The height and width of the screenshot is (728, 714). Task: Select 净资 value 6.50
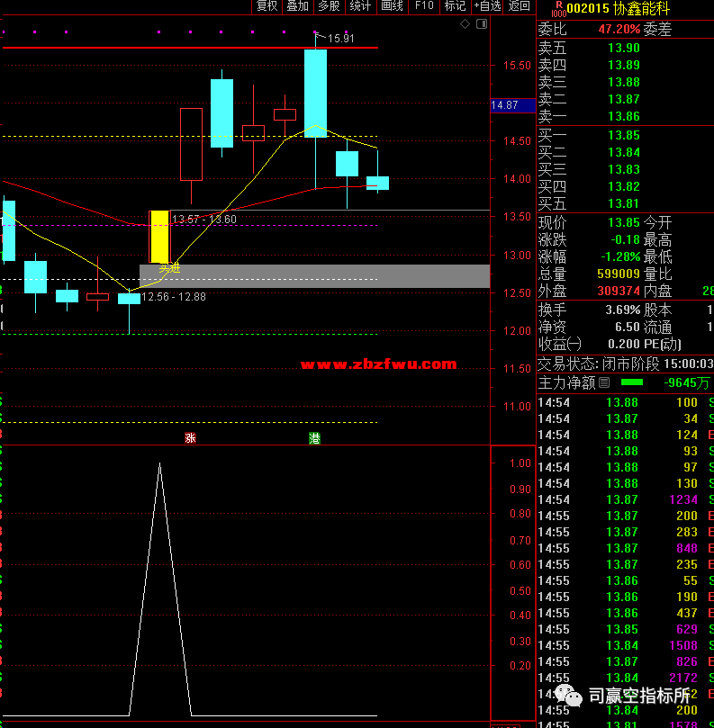click(628, 327)
